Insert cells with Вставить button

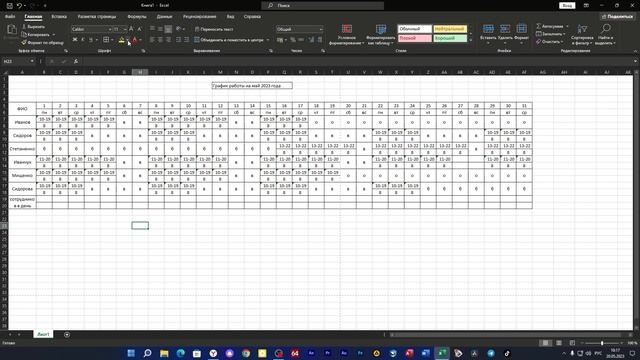coord(488,33)
